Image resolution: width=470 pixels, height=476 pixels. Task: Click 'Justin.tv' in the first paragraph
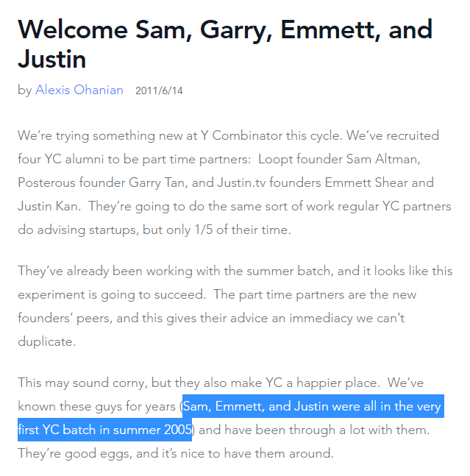[241, 182]
